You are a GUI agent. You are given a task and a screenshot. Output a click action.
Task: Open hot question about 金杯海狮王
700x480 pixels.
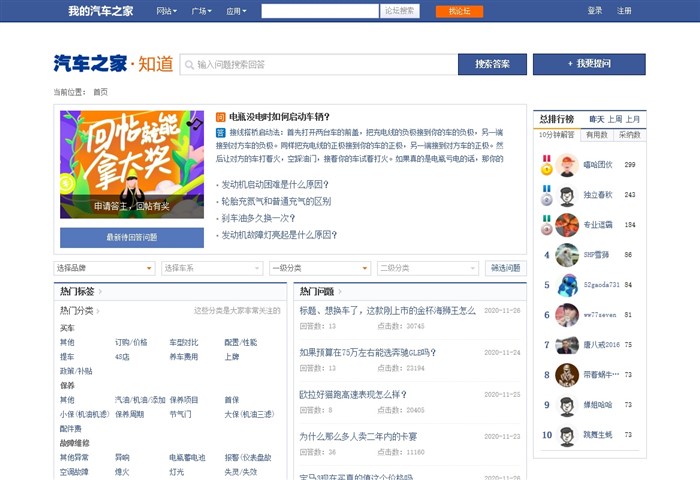click(388, 311)
